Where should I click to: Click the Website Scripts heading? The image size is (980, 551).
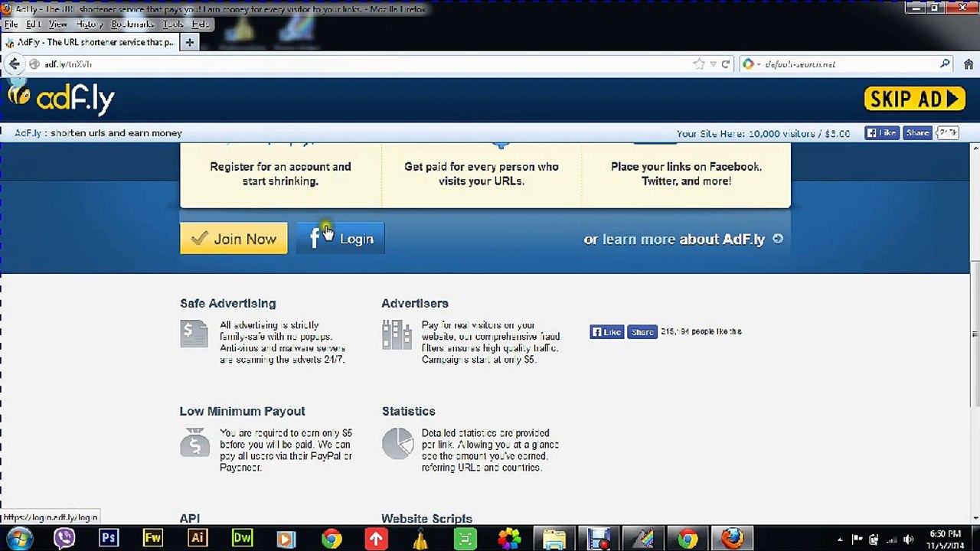(427, 519)
